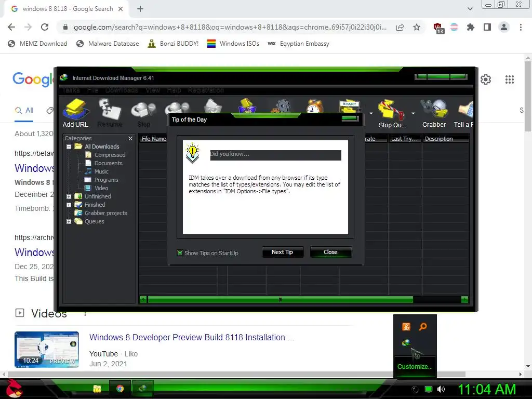Click the volume speaker tray icon
Image resolution: width=532 pixels, height=399 pixels.
click(441, 389)
